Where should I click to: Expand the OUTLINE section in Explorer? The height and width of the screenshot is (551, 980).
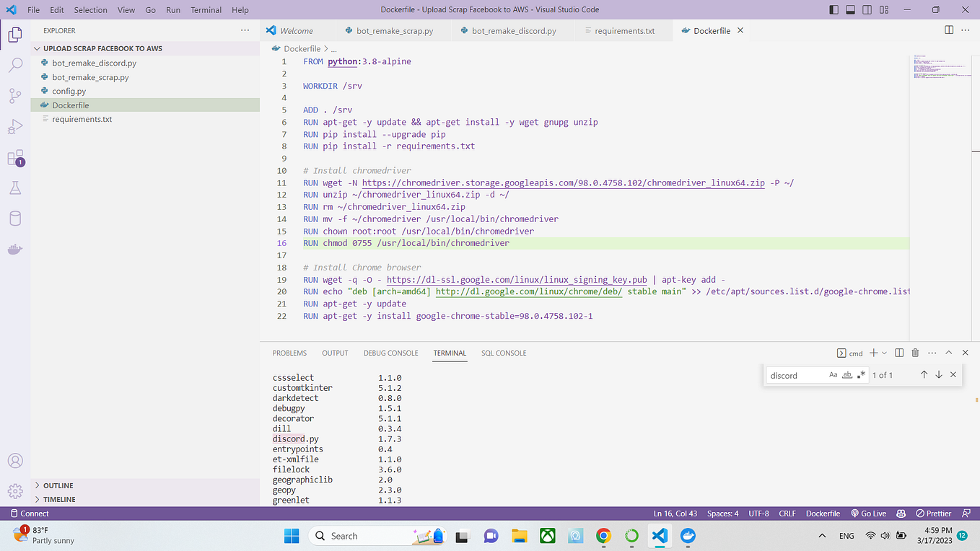point(58,485)
